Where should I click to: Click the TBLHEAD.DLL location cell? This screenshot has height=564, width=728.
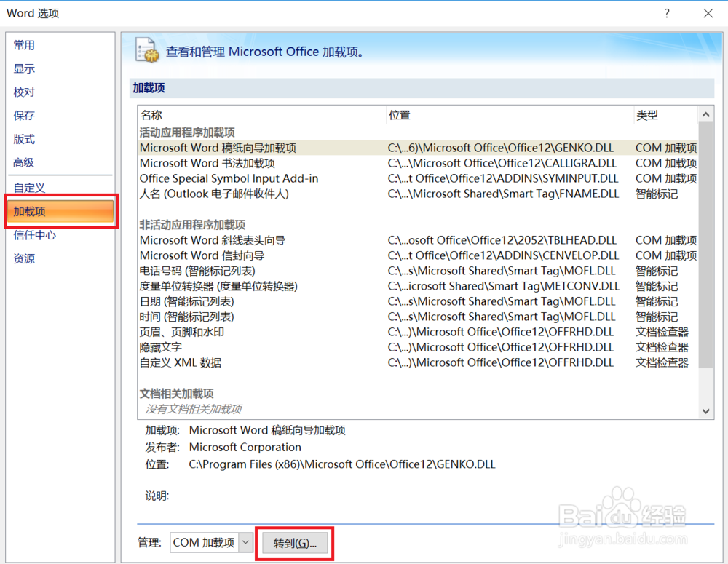502,240
